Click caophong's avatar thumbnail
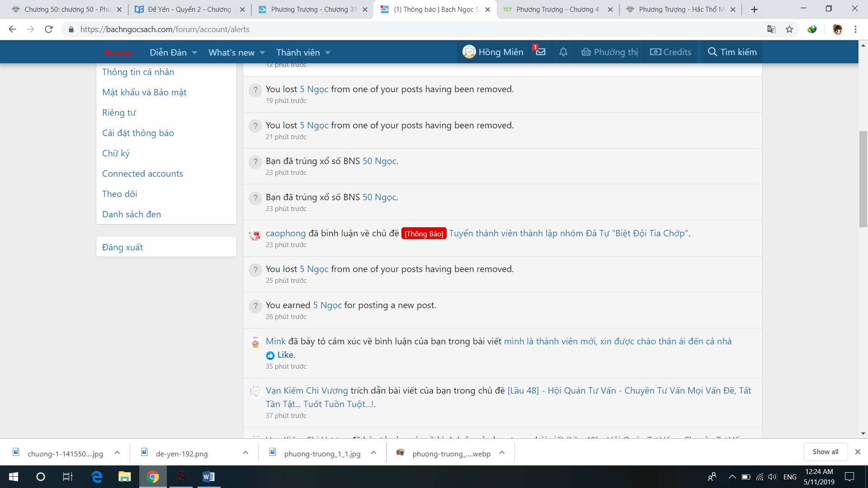The width and height of the screenshot is (868, 488). [x=255, y=235]
